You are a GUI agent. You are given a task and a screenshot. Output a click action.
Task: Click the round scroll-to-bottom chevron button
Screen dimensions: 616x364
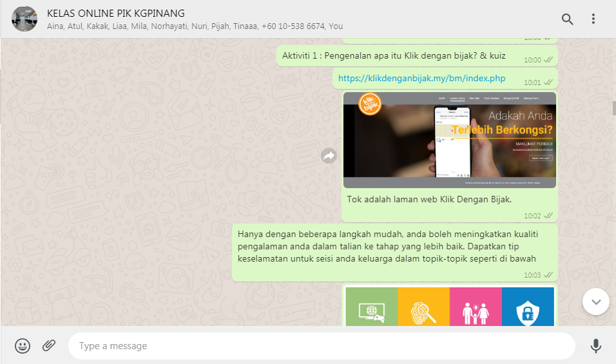[x=595, y=302]
